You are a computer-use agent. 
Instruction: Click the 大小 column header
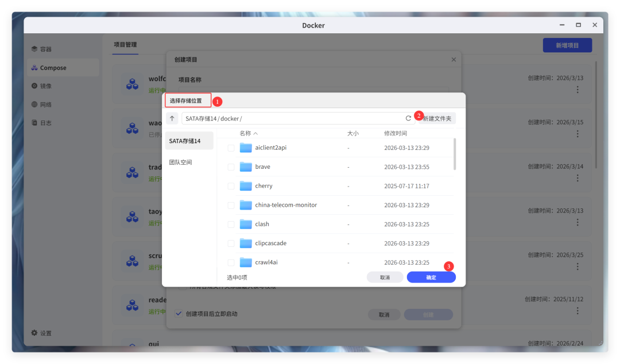352,133
